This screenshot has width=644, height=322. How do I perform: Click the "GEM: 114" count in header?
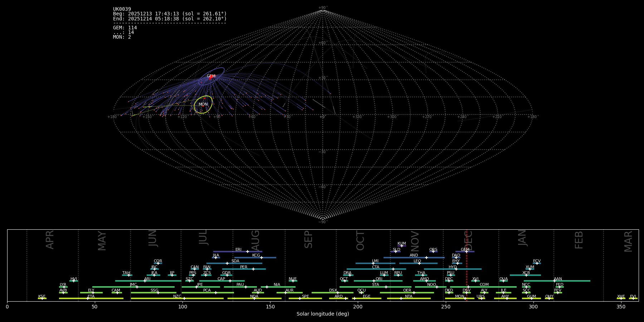(x=125, y=28)
